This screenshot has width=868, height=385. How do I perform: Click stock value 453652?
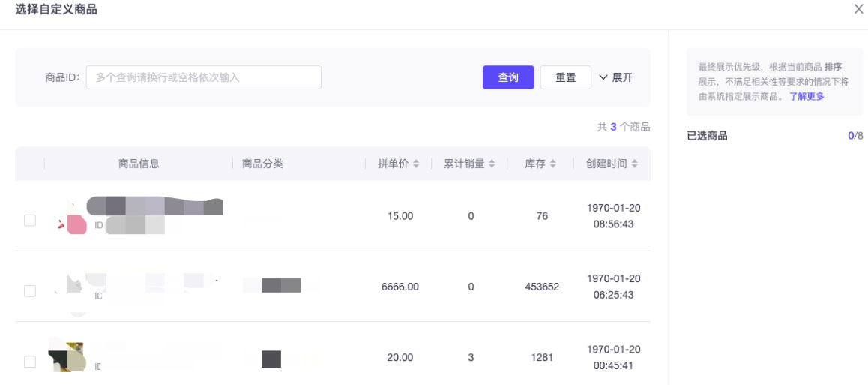tap(542, 287)
